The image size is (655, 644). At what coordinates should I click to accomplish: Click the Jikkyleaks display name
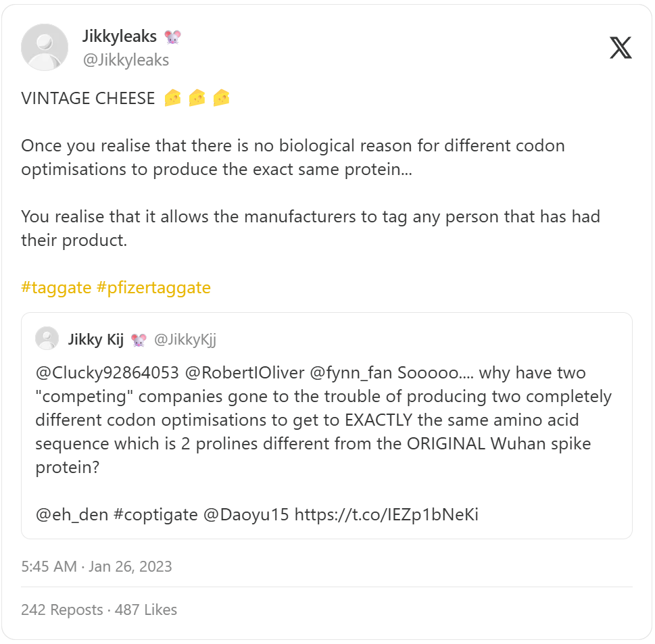120,36
